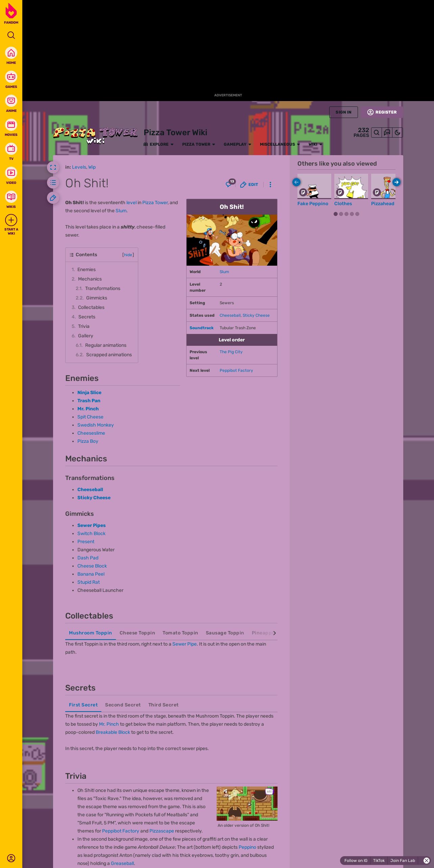434x868 pixels.
Task: Expand the Explore menu
Action: [x=159, y=144]
